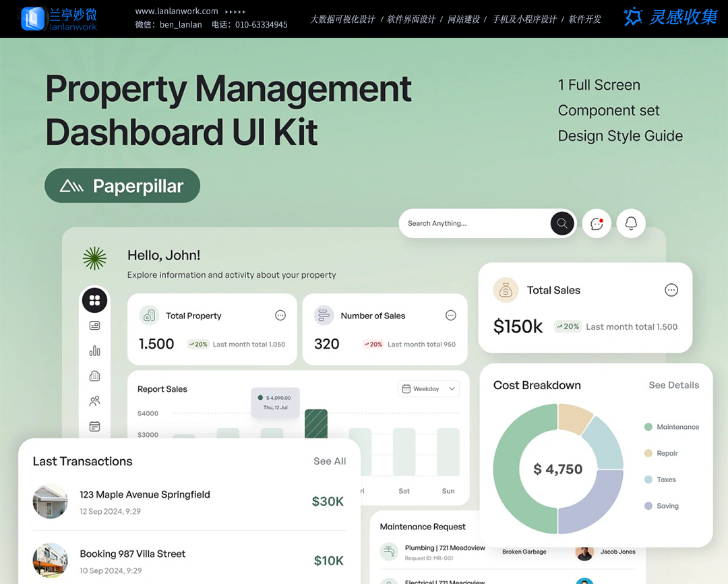Click the calendar-style icon in the sidebar

tap(94, 426)
